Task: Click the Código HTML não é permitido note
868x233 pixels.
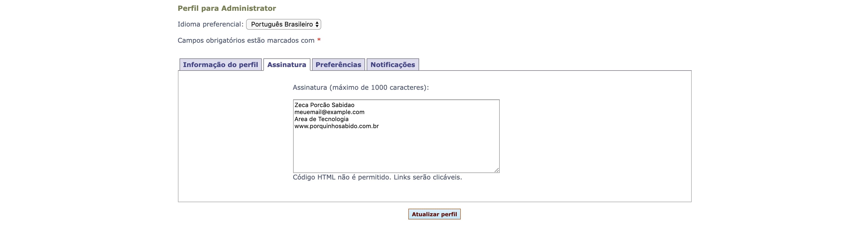Action: tap(377, 177)
